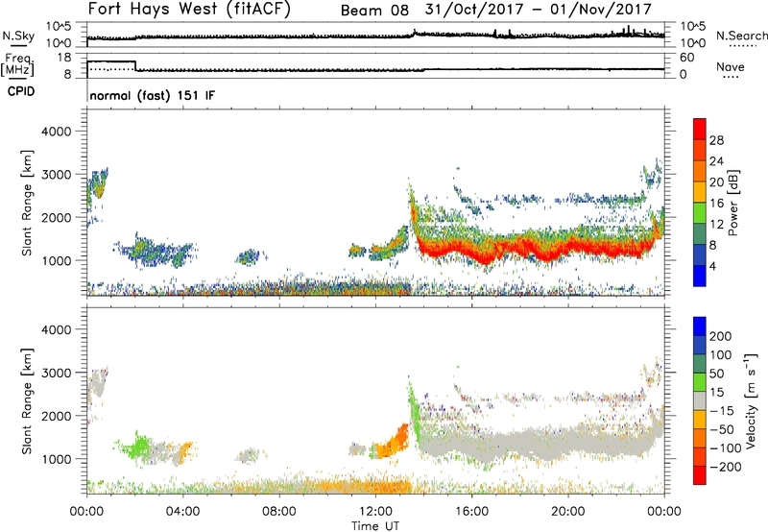The height and width of the screenshot is (532, 768).
Task: Select the 28 label on the power color bar
Action: click(716, 140)
